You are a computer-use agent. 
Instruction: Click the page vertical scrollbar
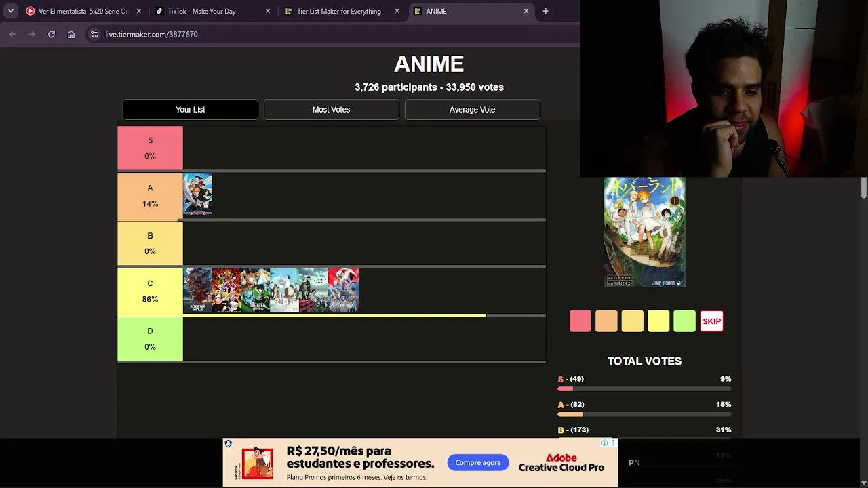click(864, 186)
